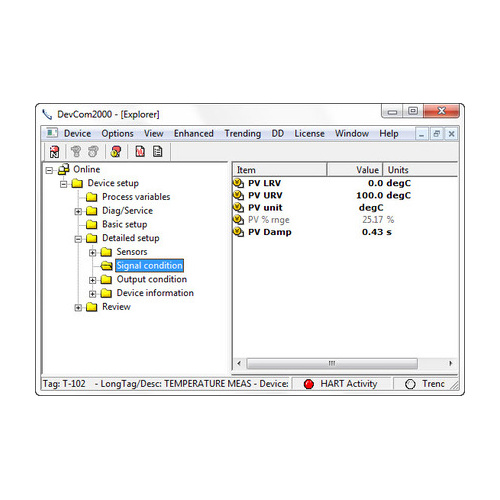
Task: Minimize the inner Explorer child window
Action: [421, 134]
